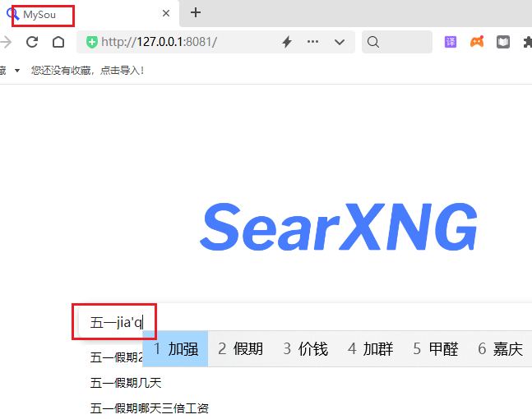532x419 pixels.
Task: Select IME candidate 假期
Action: pyautogui.click(x=241, y=349)
